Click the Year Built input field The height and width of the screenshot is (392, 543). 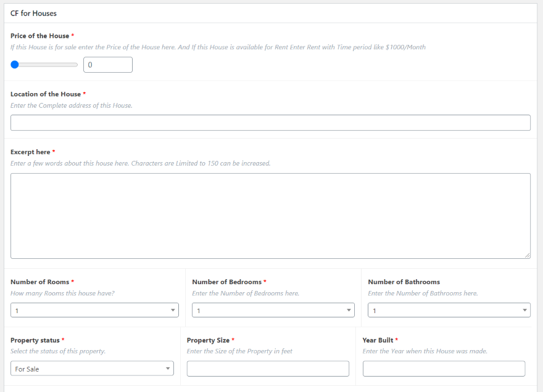click(444, 369)
